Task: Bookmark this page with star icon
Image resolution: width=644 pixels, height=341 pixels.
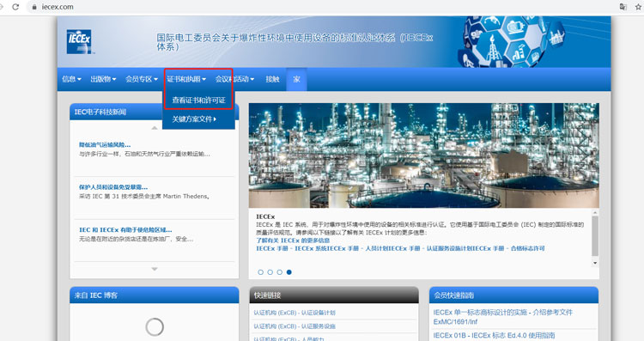Action: point(639,7)
